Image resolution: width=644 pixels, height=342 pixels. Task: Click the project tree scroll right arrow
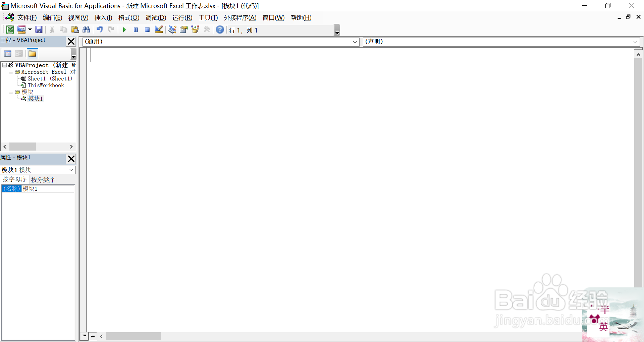(71, 147)
